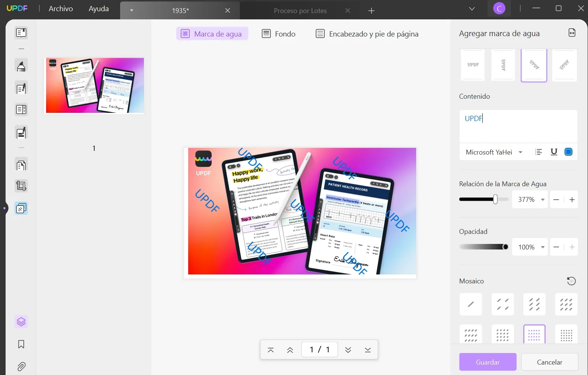Go to the first page
Image resolution: width=588 pixels, height=375 pixels.
(271, 350)
